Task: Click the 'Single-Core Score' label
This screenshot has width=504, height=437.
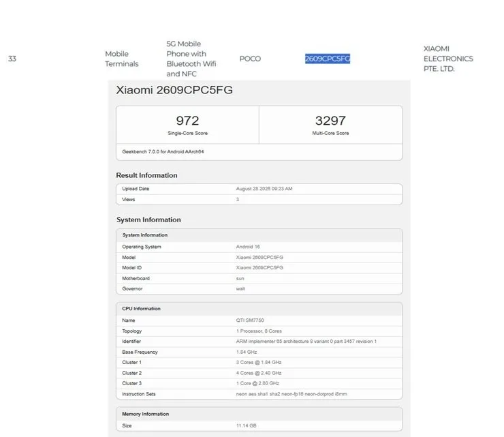Action: coord(187,133)
